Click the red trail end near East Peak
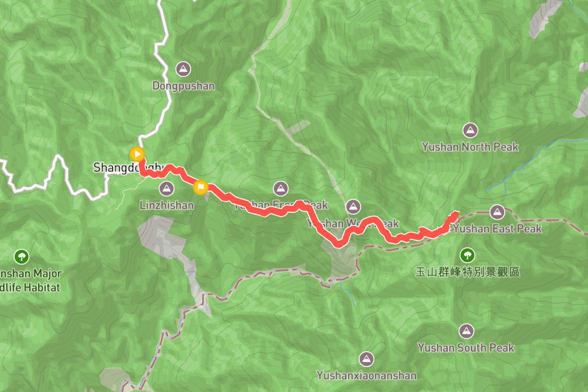 455,215
